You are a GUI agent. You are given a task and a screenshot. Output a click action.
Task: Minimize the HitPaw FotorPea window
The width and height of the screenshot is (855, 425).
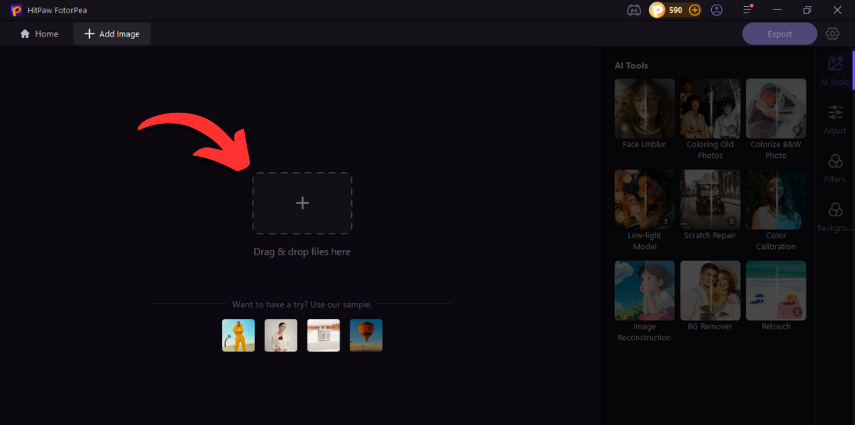[778, 10]
